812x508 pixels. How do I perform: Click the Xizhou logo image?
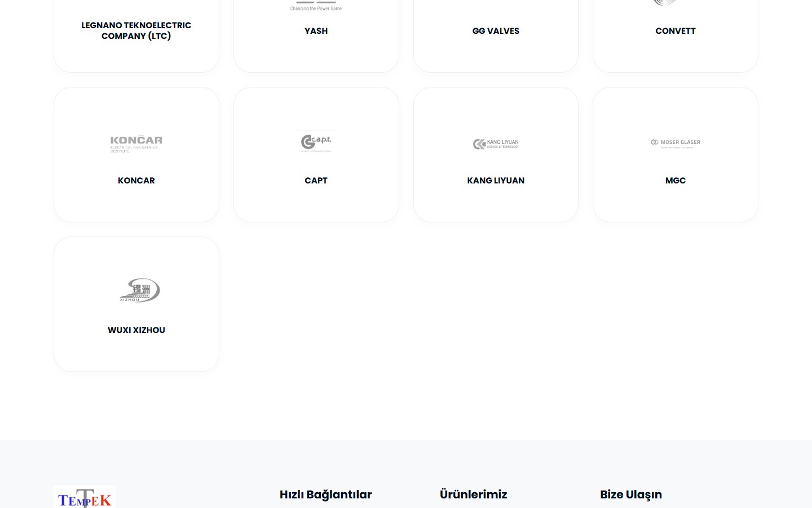point(140,291)
